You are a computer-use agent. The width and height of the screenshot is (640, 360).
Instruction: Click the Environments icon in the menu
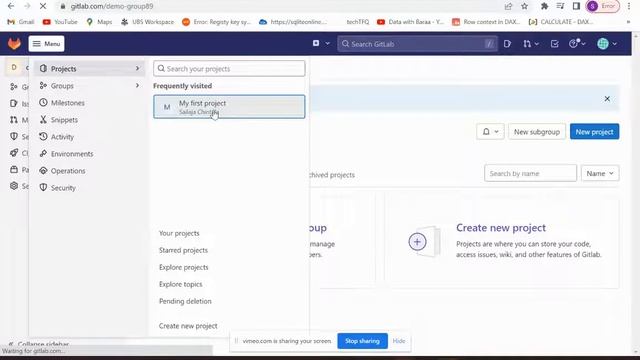coord(43,153)
